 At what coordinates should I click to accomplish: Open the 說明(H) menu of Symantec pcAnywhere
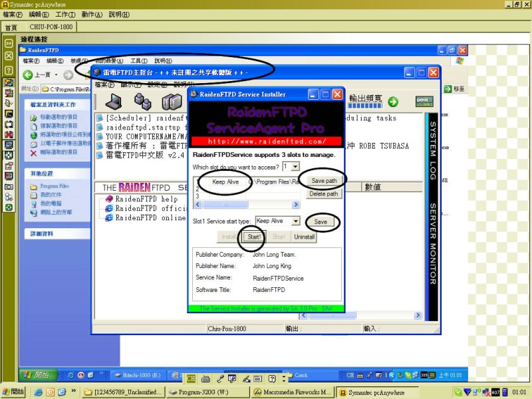click(x=119, y=15)
